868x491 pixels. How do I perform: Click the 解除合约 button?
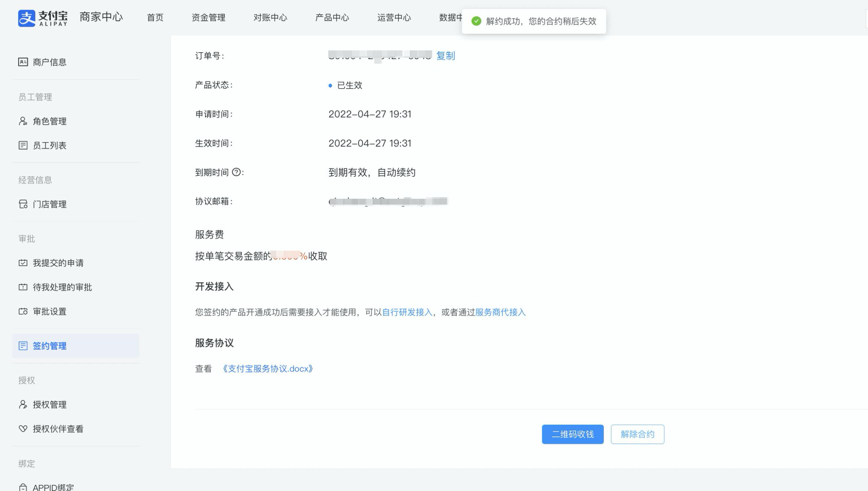click(637, 434)
